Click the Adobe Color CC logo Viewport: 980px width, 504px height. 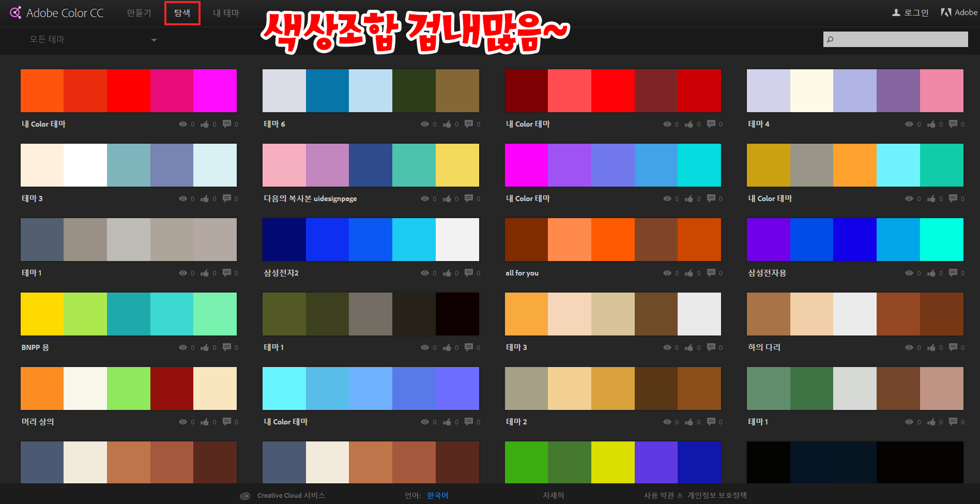pos(57,12)
